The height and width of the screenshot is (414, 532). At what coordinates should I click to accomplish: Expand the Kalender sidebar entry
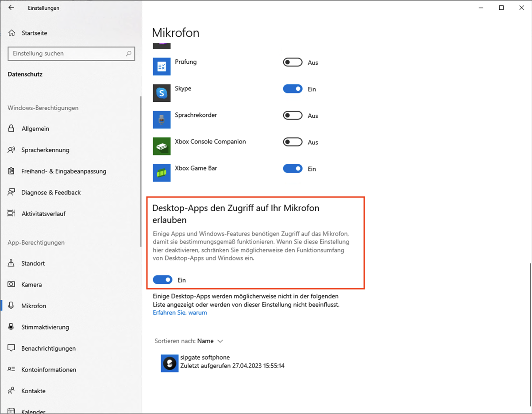(34, 411)
